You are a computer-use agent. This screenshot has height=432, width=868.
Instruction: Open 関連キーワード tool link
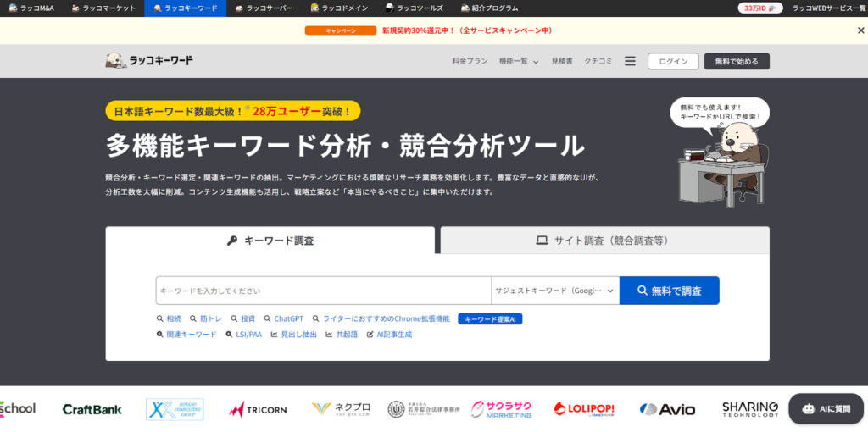click(186, 335)
